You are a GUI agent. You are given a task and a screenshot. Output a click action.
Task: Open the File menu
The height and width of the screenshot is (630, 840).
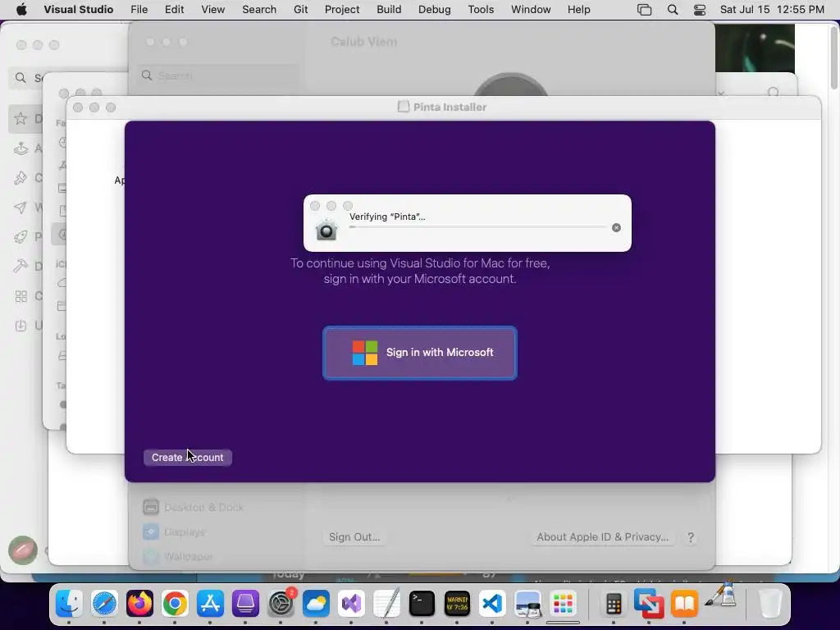(x=139, y=10)
